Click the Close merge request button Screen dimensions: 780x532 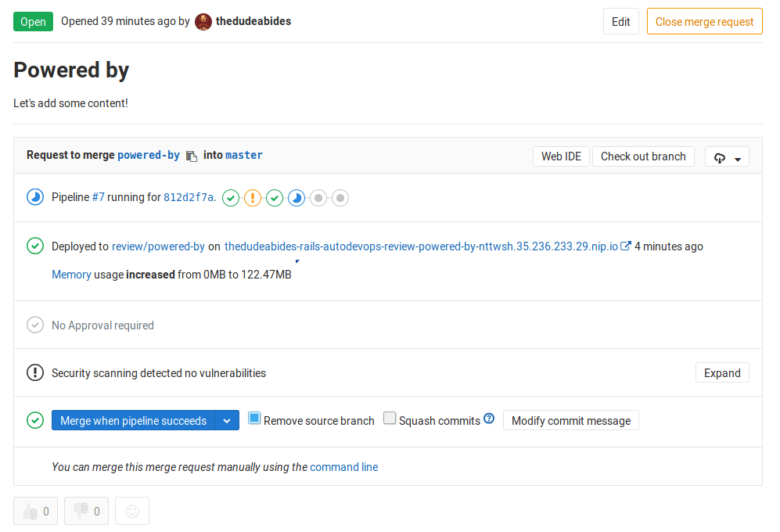(x=704, y=22)
